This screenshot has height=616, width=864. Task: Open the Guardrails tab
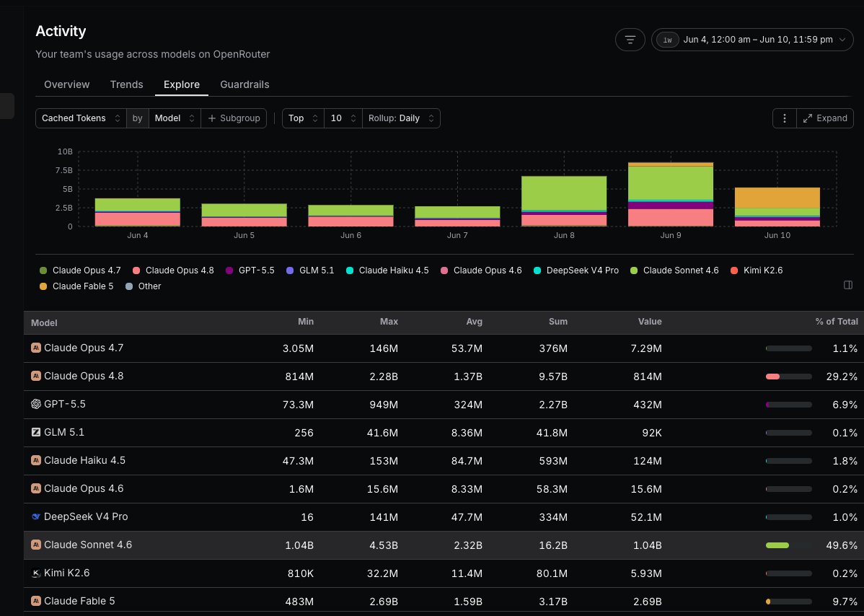tap(244, 84)
